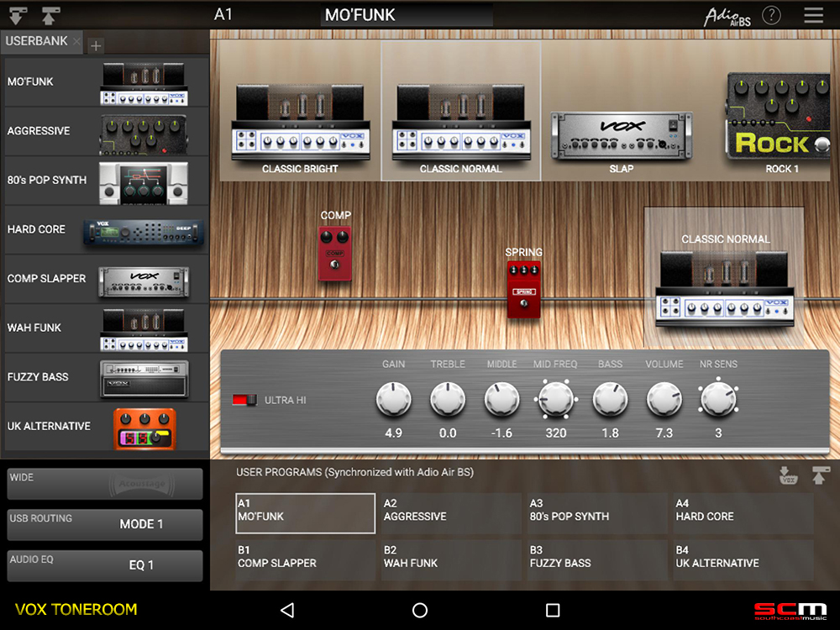This screenshot has width=840, height=630.
Task: Click the import arrow icon at top left
Action: click(18, 15)
